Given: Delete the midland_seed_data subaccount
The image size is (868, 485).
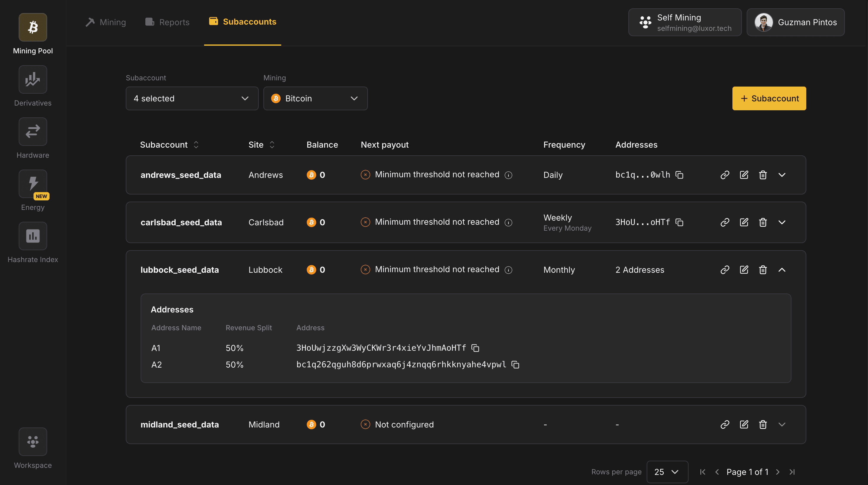Looking at the screenshot, I should point(763,425).
